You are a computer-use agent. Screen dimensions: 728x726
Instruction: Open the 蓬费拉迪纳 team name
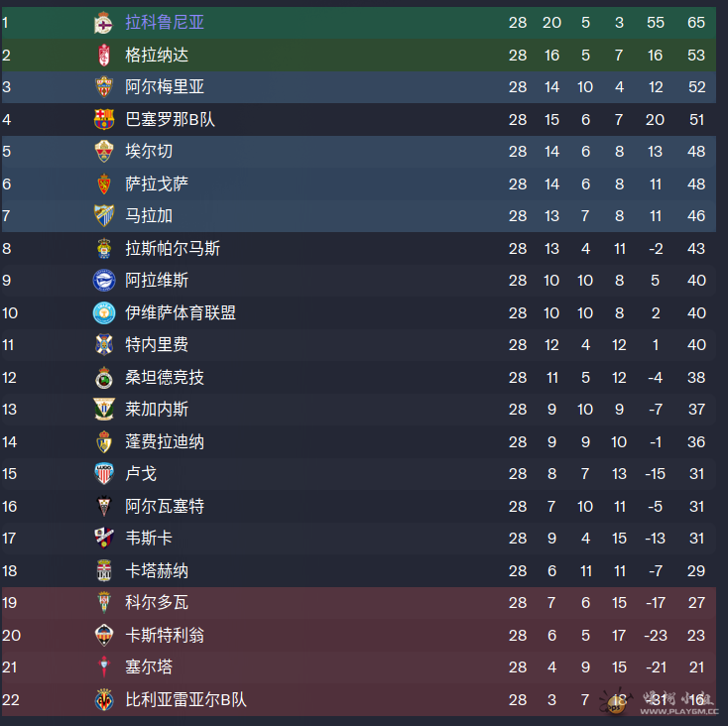coord(165,442)
